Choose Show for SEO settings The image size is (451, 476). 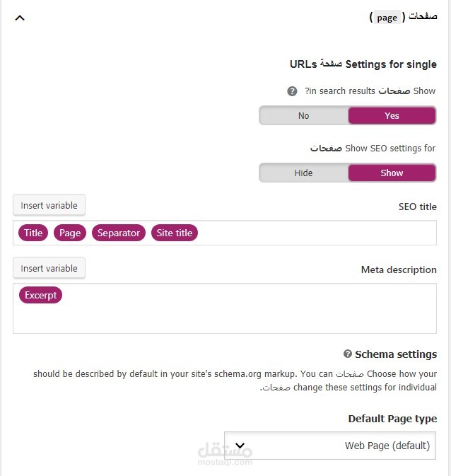392,173
